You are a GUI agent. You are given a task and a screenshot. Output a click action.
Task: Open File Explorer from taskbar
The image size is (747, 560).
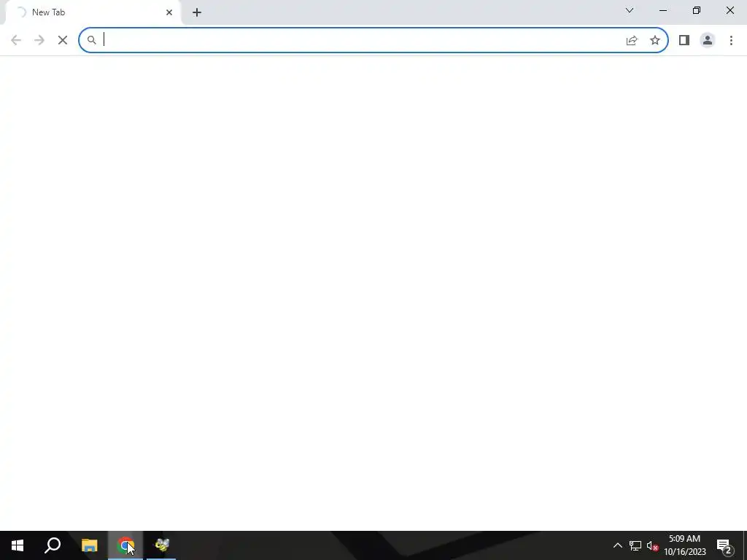tap(89, 545)
